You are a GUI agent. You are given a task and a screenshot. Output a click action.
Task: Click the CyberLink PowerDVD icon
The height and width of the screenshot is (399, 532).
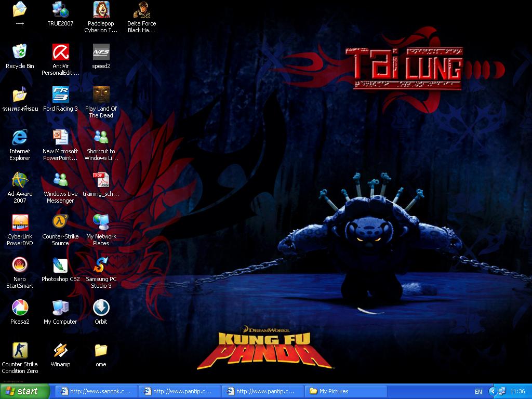(20, 222)
